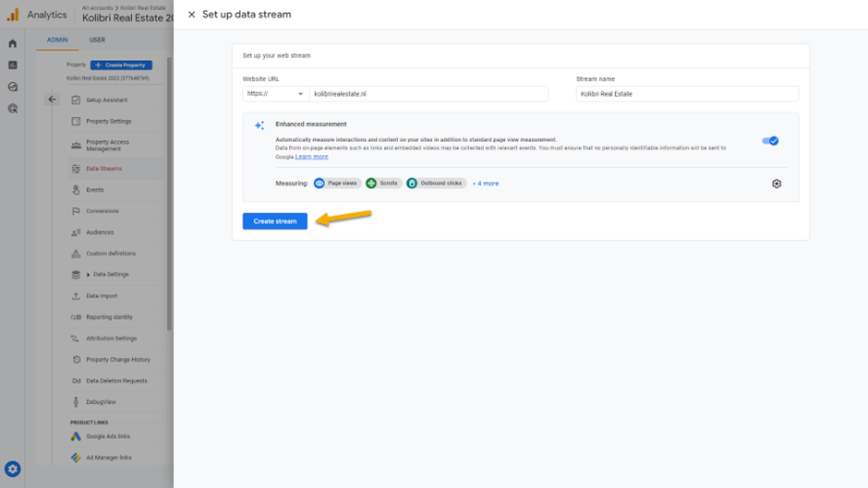Click the Create stream button
The image size is (868, 488).
point(274,221)
